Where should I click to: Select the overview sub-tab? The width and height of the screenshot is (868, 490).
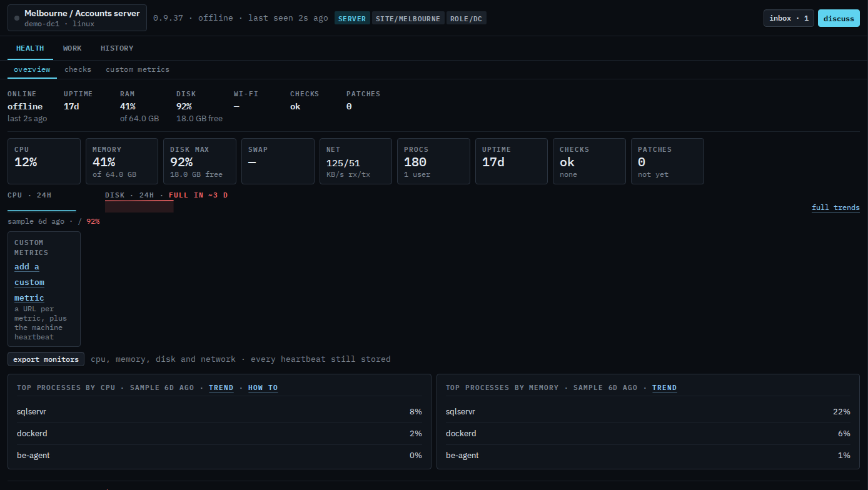click(32, 69)
